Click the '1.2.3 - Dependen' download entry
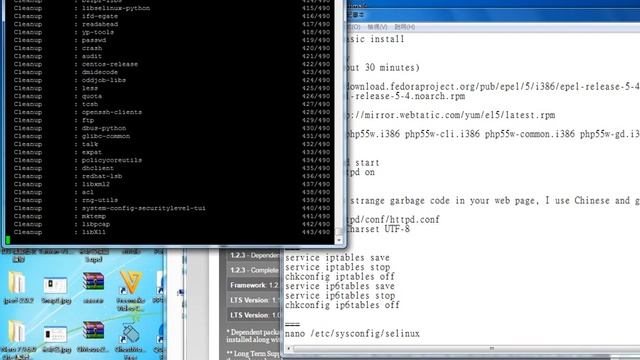 pos(253,256)
